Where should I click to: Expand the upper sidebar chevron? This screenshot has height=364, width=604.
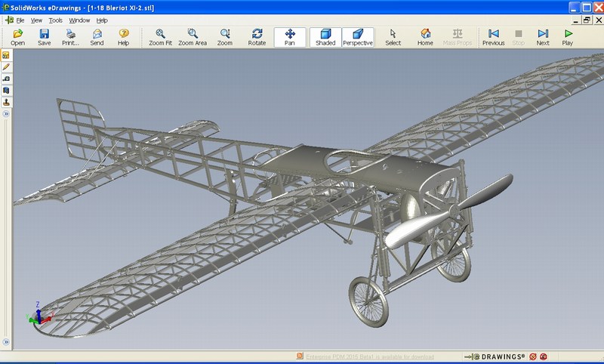pos(6,114)
